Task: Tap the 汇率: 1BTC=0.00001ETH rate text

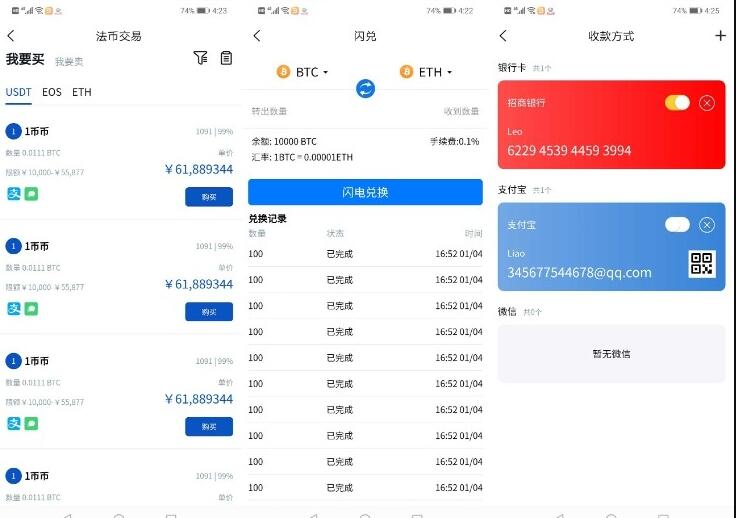Action: [302, 157]
